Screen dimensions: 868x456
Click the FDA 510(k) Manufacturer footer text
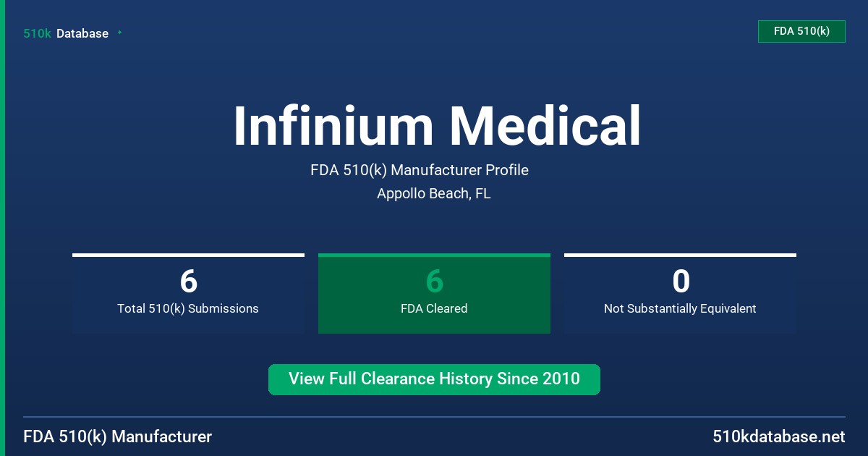[118, 437]
